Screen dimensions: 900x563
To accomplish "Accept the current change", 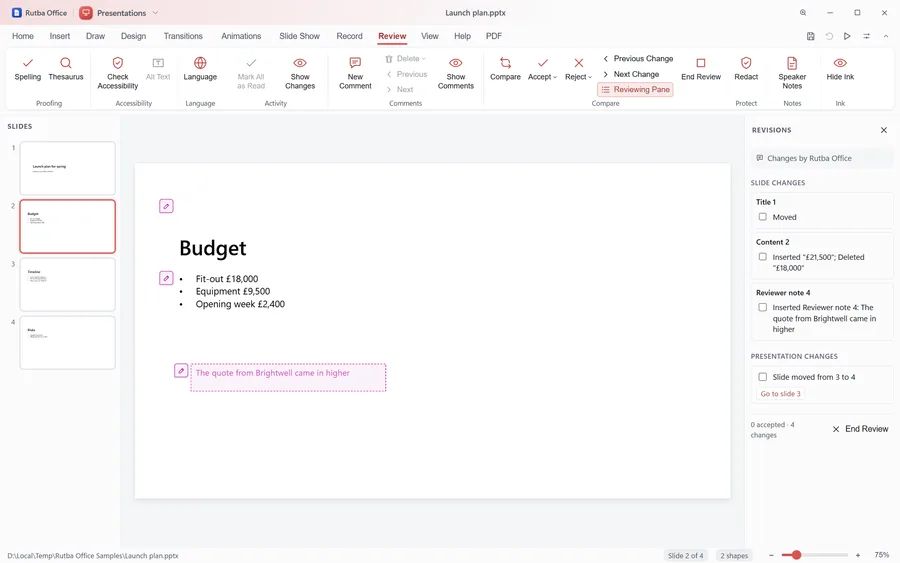I will point(540,69).
